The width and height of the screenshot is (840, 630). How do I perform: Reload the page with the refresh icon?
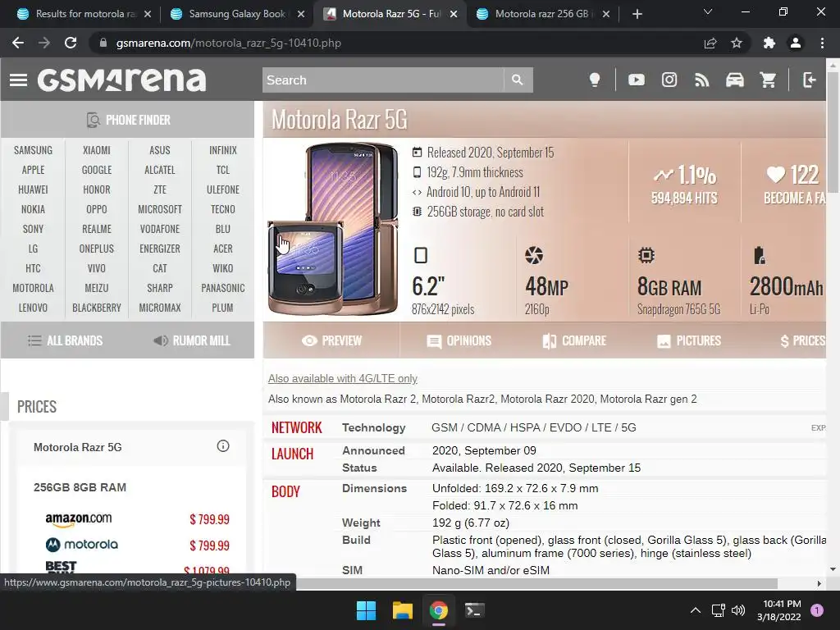(x=71, y=43)
